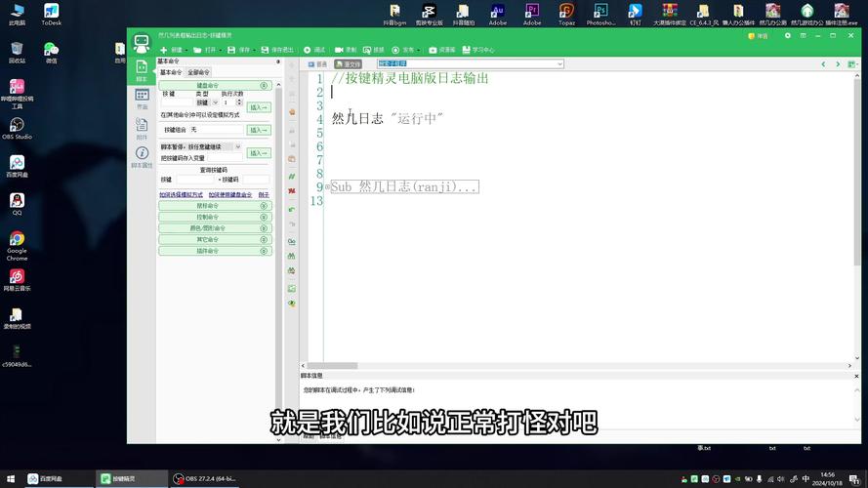Image resolution: width=868 pixels, height=488 pixels.
Task: Open 脚本属性 script properties in sidebar
Action: click(x=142, y=157)
